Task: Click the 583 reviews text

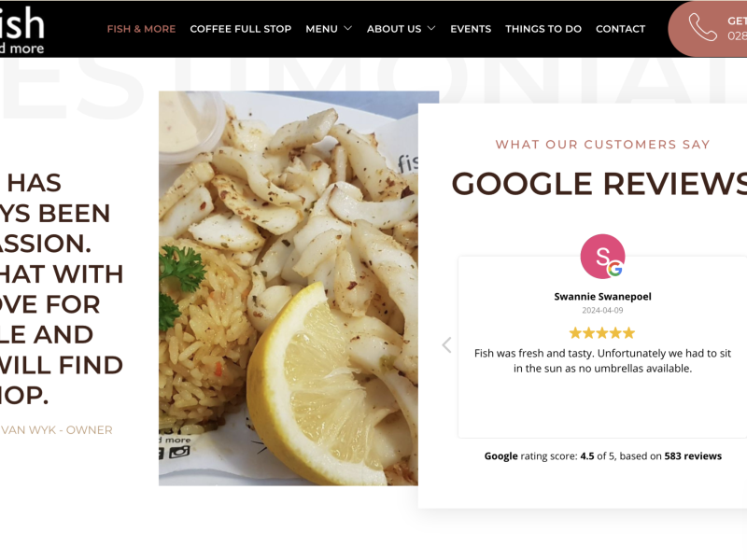Action: (693, 456)
